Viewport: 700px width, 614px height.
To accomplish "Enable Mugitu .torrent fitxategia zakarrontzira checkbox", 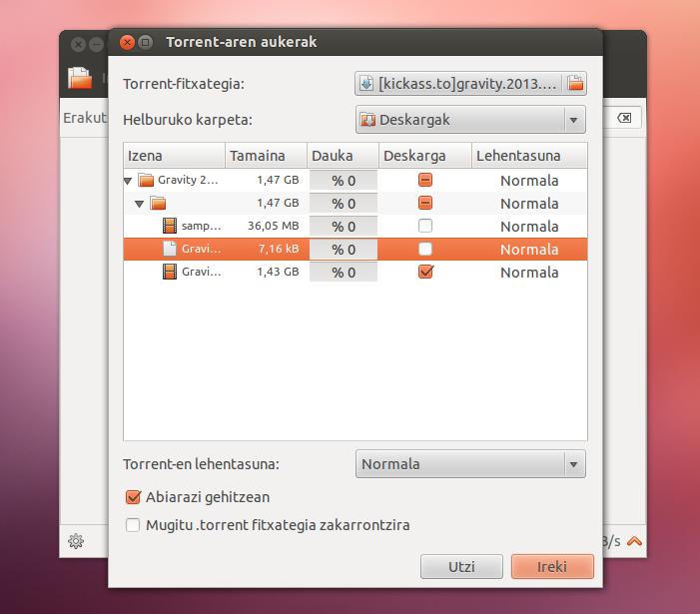I will (133, 525).
